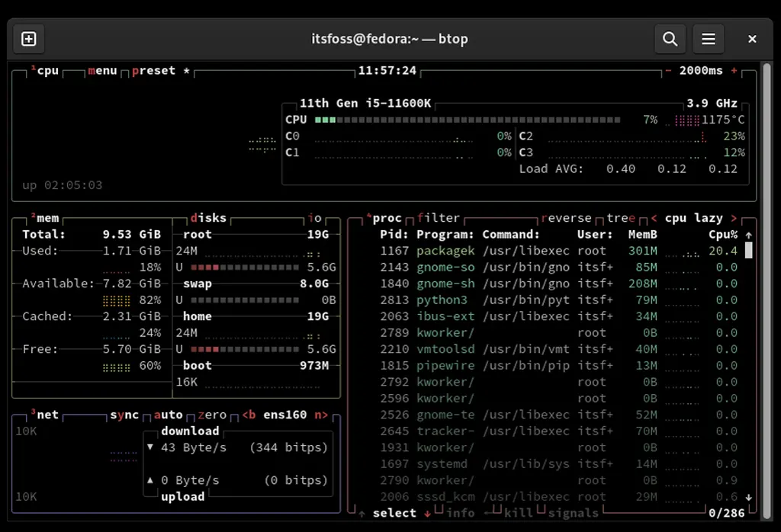Move process selection up arrow
781x532 pixels.
coord(362,514)
